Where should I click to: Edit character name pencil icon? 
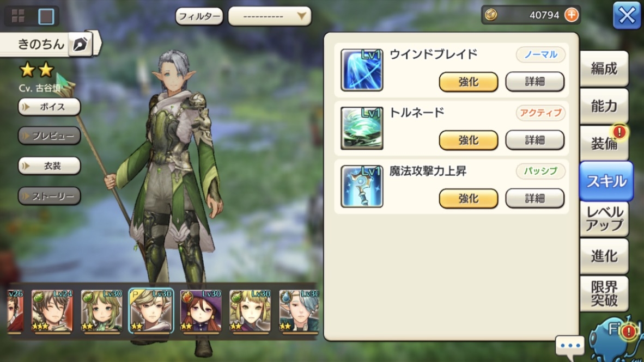pyautogui.click(x=80, y=44)
